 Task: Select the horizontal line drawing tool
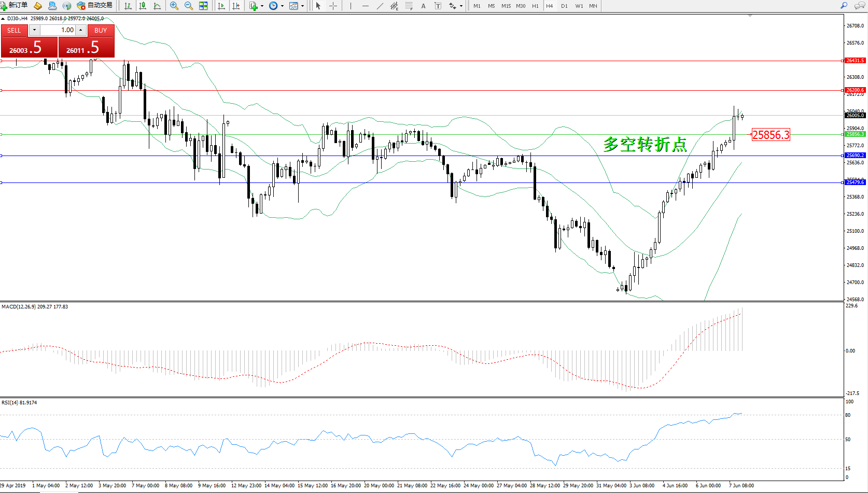point(366,6)
